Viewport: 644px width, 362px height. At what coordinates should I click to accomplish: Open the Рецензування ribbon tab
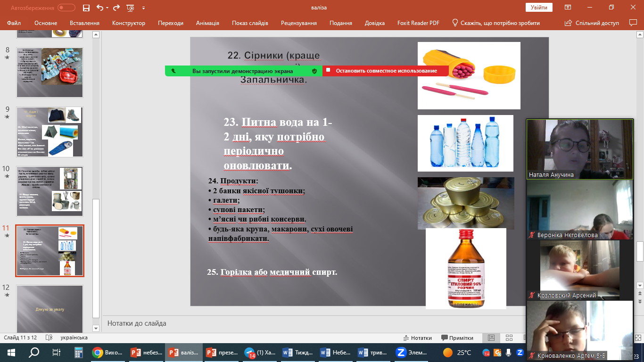point(299,23)
